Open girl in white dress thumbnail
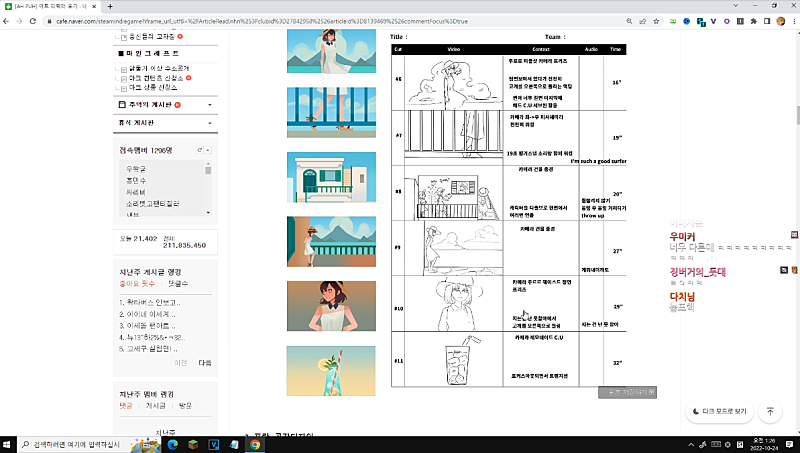800x453 pixels. (331, 51)
